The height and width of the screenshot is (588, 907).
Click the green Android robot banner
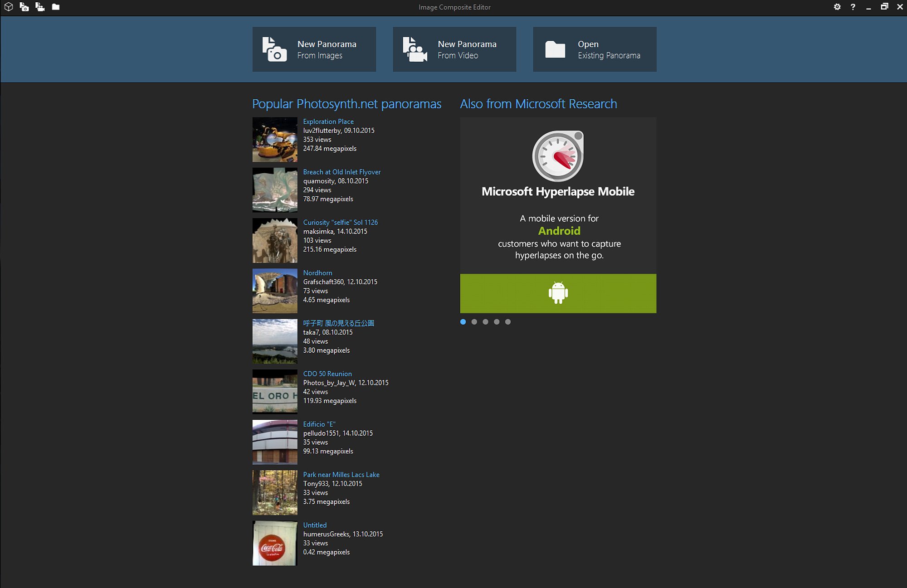point(558,293)
